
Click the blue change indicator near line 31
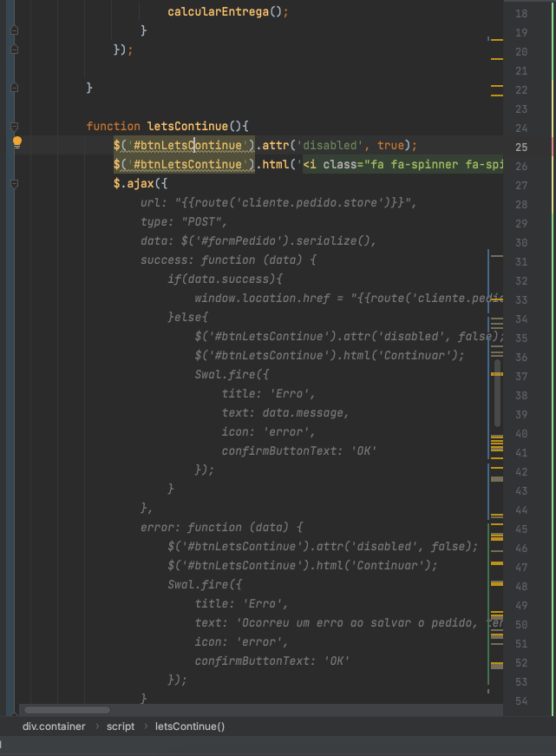pos(490,260)
